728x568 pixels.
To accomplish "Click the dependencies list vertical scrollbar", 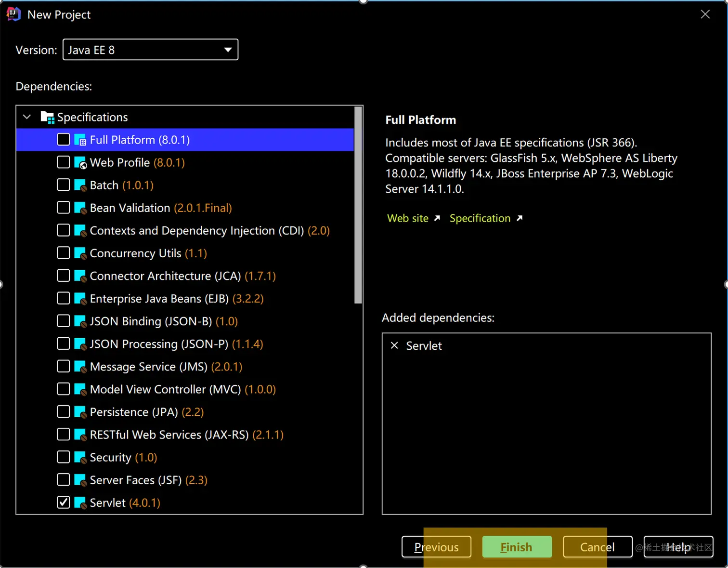I will (358, 205).
